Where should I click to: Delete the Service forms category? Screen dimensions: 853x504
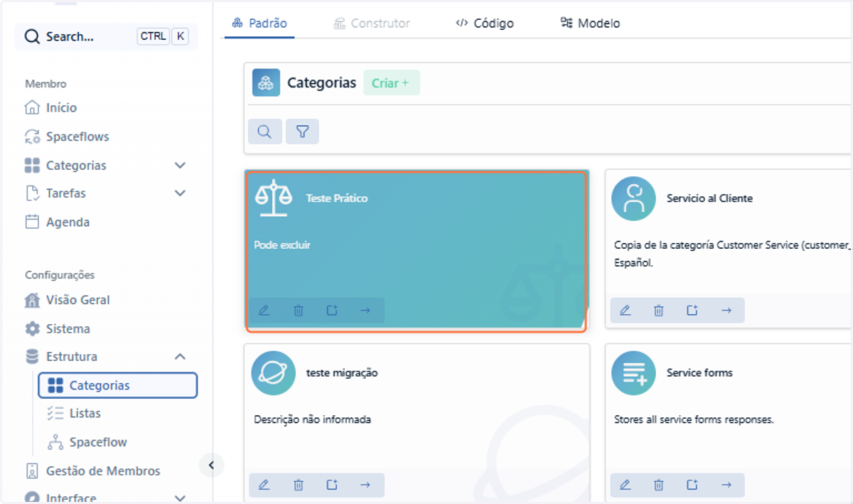[x=659, y=485]
